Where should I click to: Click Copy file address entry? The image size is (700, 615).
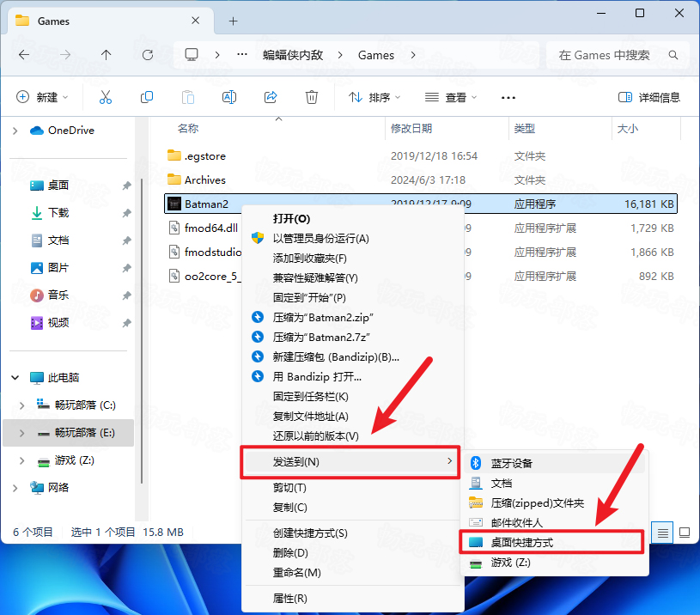(x=353, y=417)
